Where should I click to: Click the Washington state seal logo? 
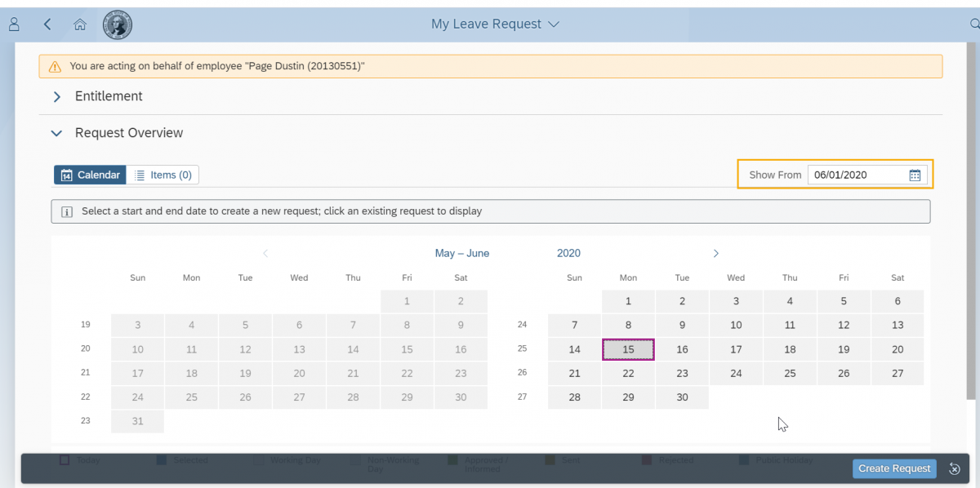pos(118,24)
